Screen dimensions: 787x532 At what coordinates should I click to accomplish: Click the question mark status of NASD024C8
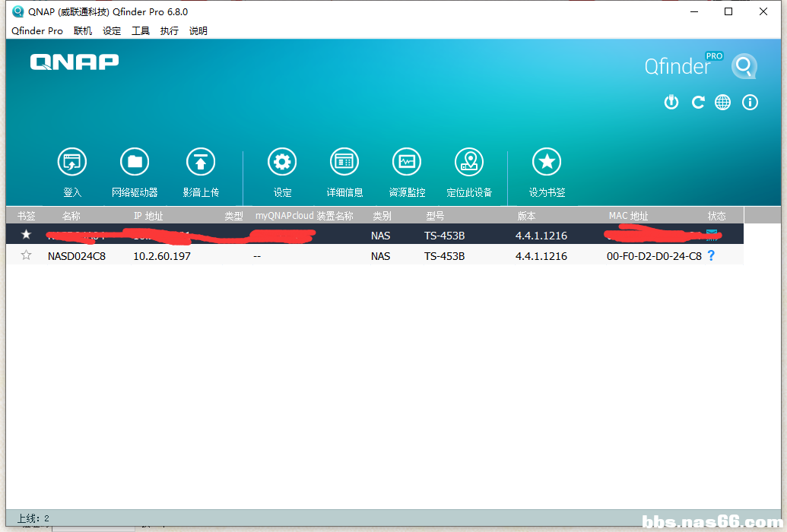[x=711, y=255]
